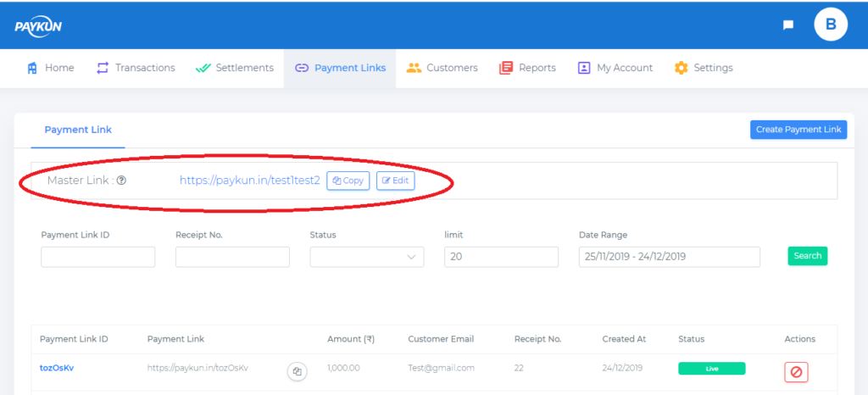The height and width of the screenshot is (395, 868).
Task: Copy the tozOsKv payment link icon
Action: [298, 372]
